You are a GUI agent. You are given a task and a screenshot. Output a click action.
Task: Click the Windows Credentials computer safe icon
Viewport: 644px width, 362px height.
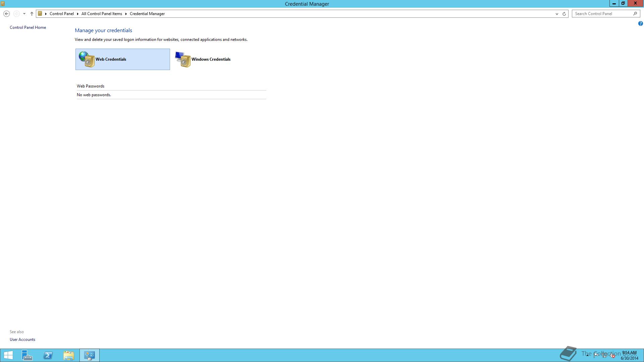(183, 59)
